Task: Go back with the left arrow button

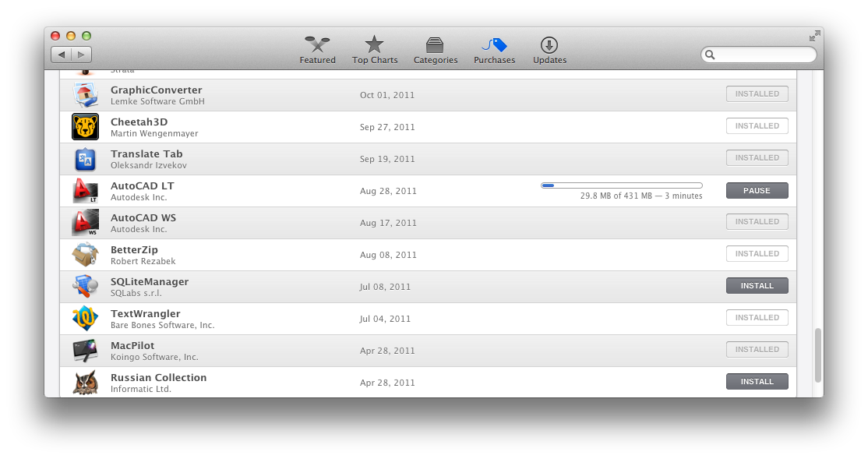Action: point(61,55)
